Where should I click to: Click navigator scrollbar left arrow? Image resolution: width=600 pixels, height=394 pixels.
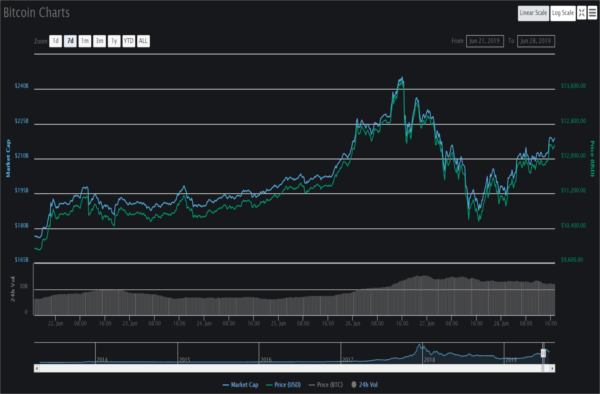[x=37, y=368]
